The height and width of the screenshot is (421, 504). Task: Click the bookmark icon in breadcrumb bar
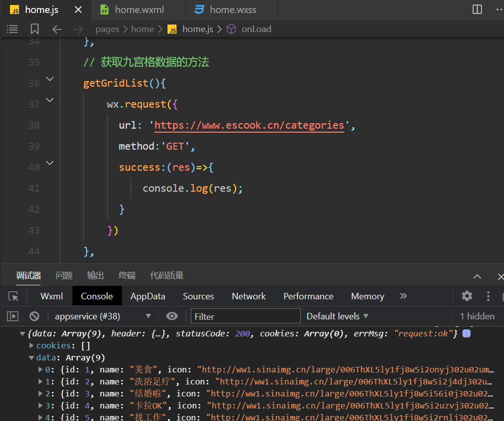(x=34, y=29)
